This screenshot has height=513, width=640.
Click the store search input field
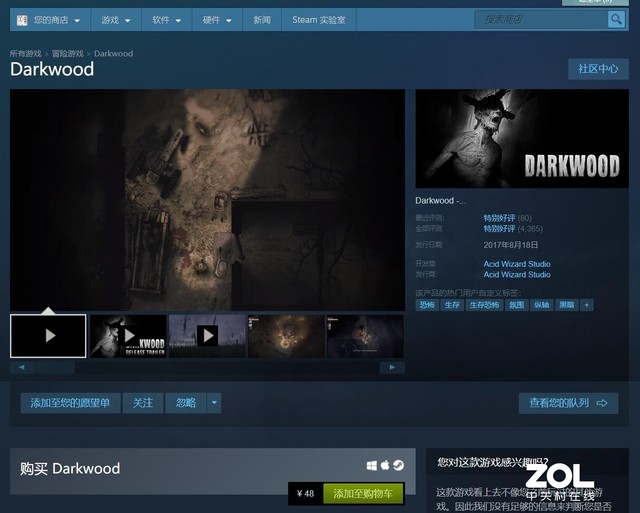point(540,20)
